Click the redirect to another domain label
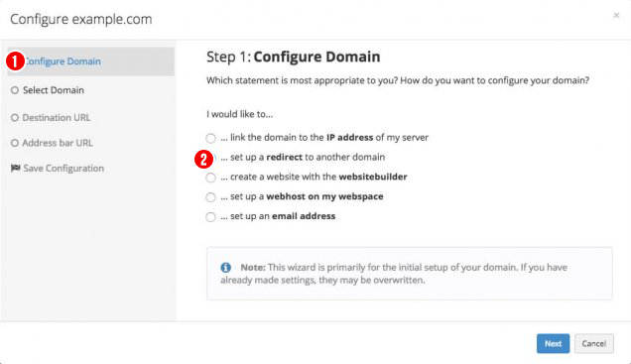 [x=303, y=157]
